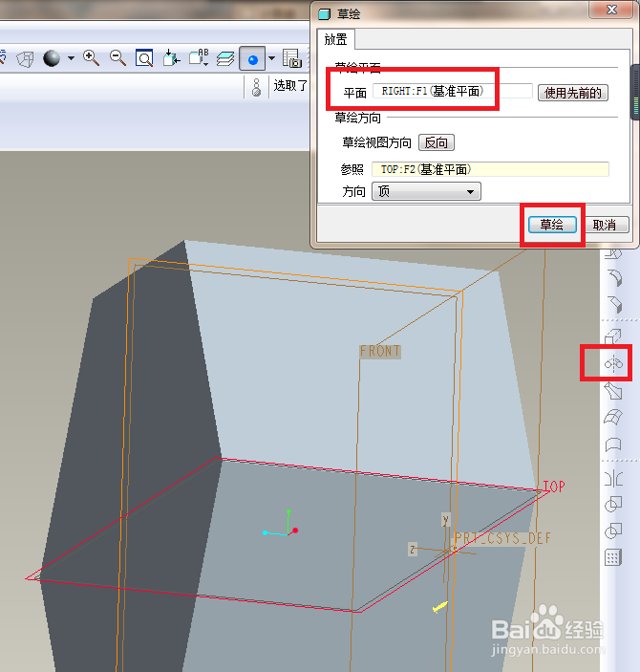This screenshot has width=640, height=672.
Task: Click the 使用先前的 button
Action: 573,93
